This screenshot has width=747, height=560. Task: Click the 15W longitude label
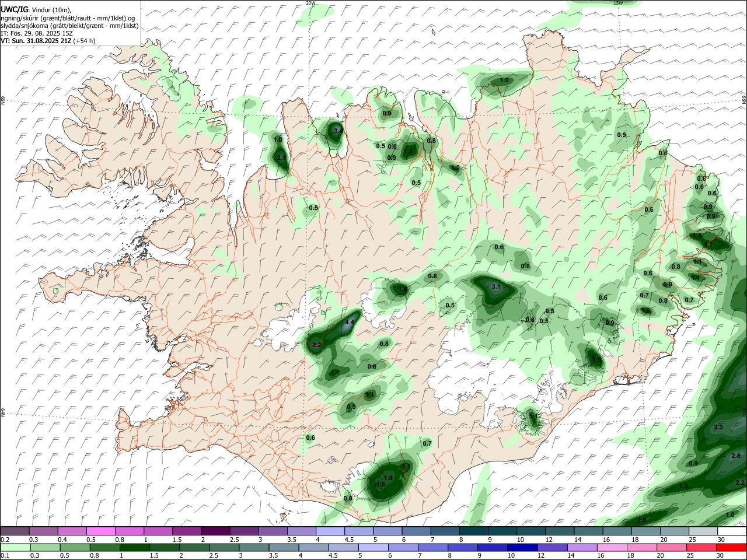(619, 3)
